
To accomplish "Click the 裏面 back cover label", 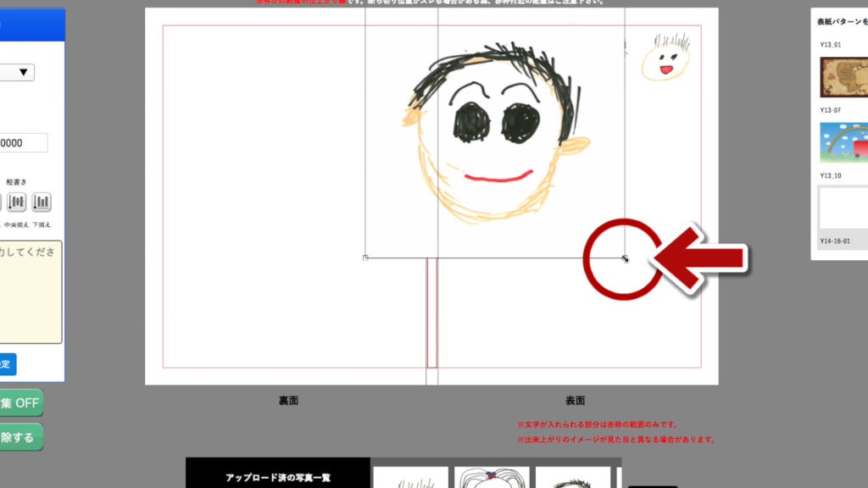I will [x=288, y=401].
